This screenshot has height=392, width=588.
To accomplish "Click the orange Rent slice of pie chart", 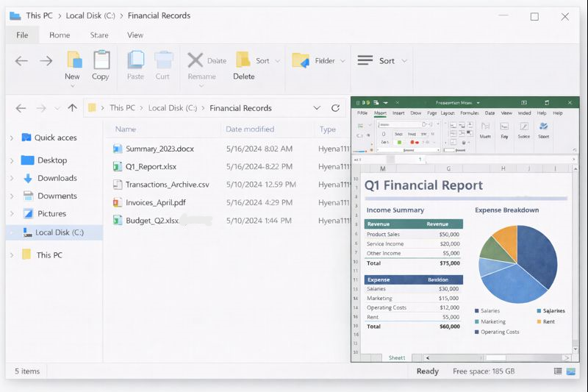I will pyautogui.click(x=506, y=239).
